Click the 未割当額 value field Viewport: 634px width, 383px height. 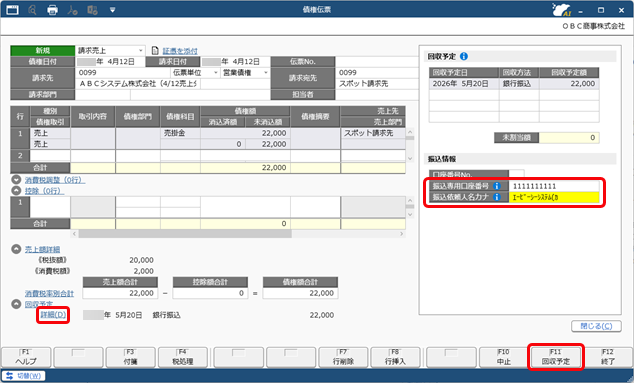(569, 138)
